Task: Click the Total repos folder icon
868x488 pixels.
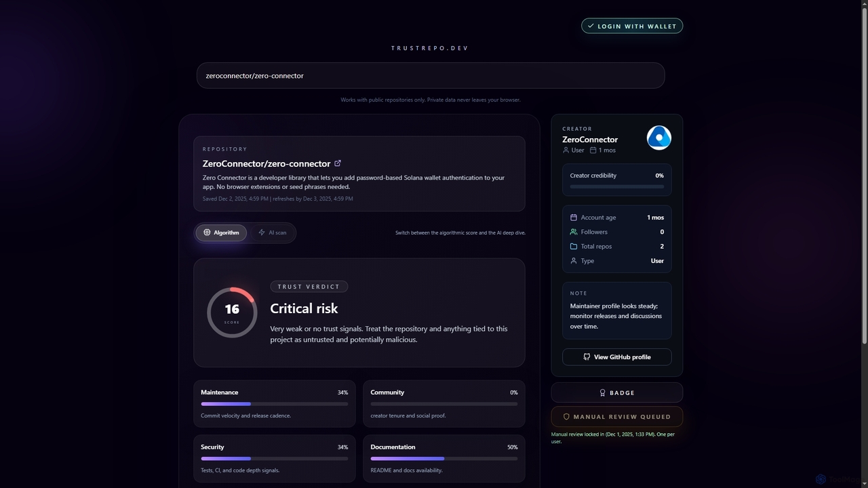Action: (x=574, y=247)
